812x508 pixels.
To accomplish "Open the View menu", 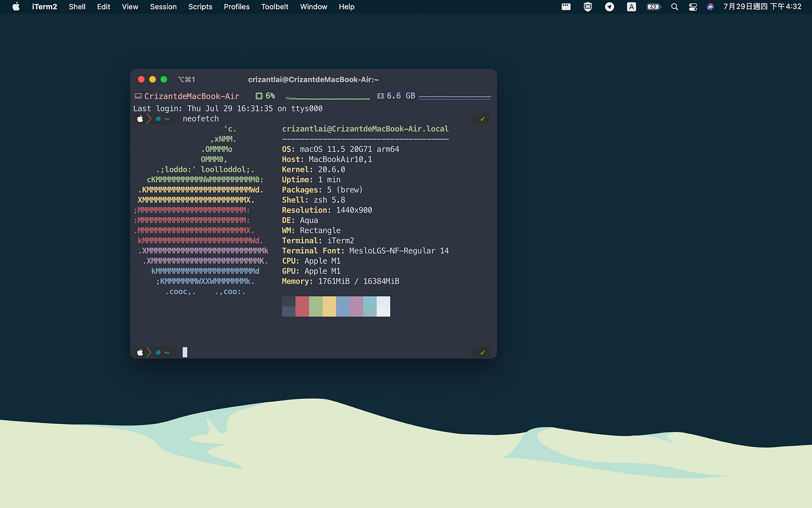I will 130,7.
